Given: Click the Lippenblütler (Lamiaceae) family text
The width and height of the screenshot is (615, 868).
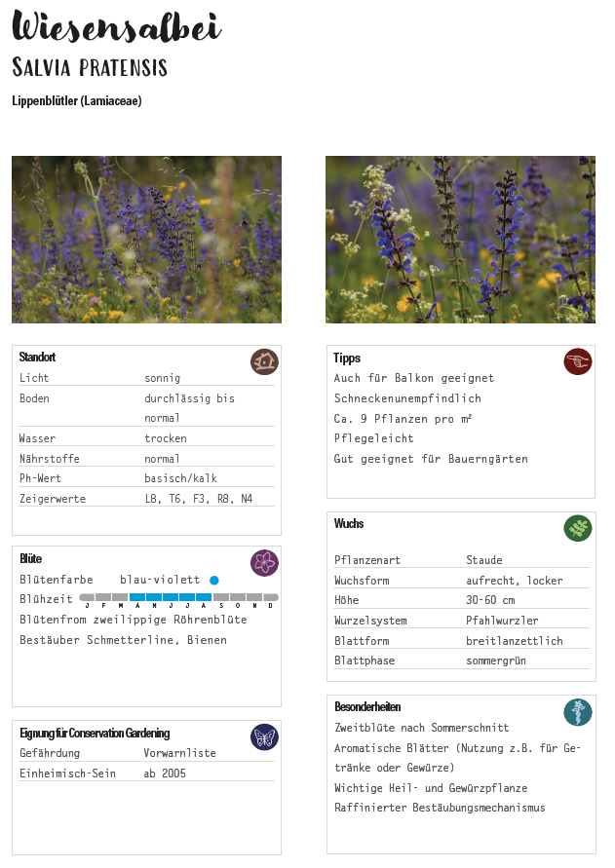Looking at the screenshot, I should click(x=77, y=100).
